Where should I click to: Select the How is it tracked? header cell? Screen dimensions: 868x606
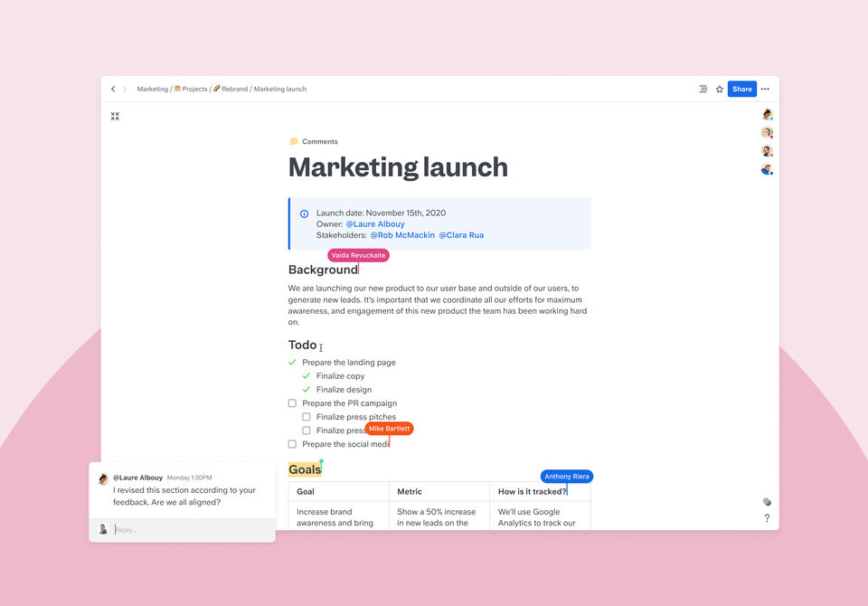point(540,491)
